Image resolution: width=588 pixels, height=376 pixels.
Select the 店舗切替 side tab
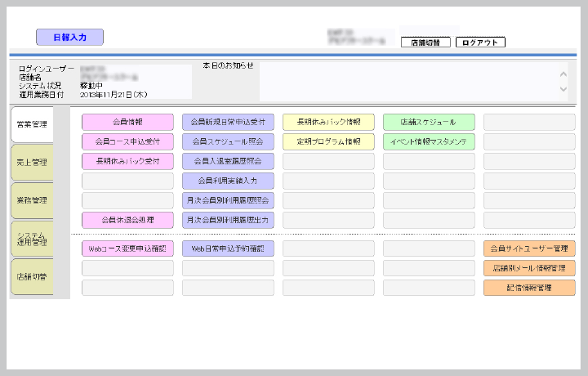coord(32,277)
